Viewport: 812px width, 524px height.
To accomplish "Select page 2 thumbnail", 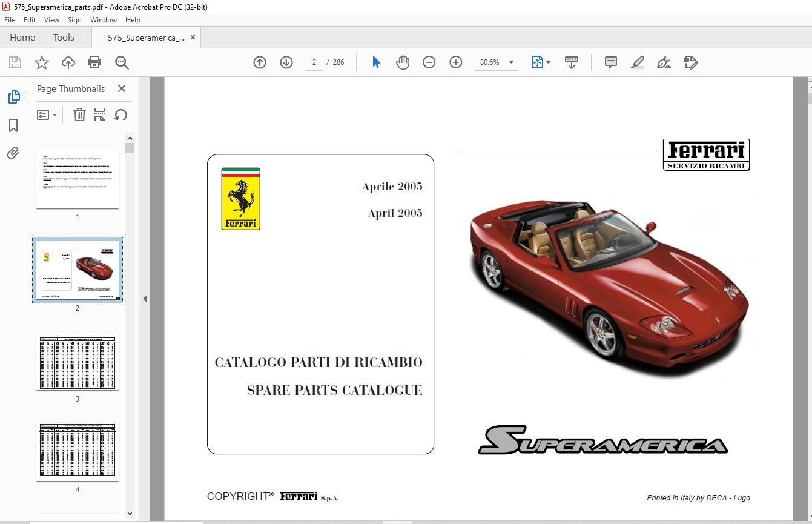I will (78, 270).
